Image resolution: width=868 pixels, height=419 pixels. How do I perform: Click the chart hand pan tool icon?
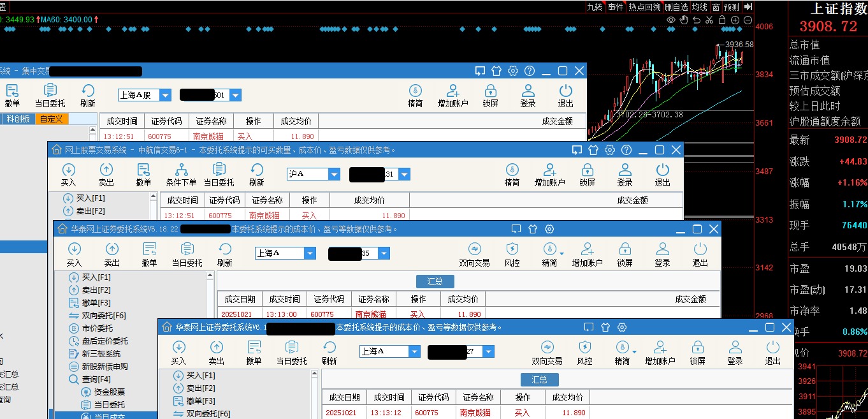(x=684, y=20)
